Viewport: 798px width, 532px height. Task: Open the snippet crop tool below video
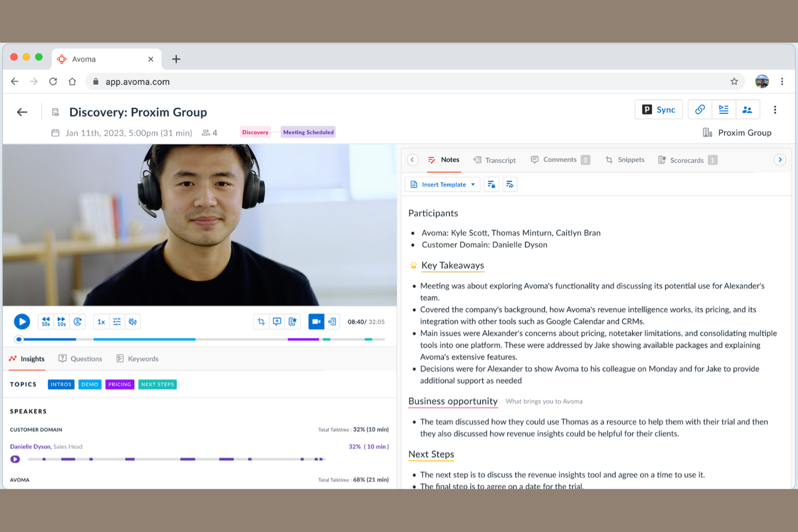coord(261,321)
